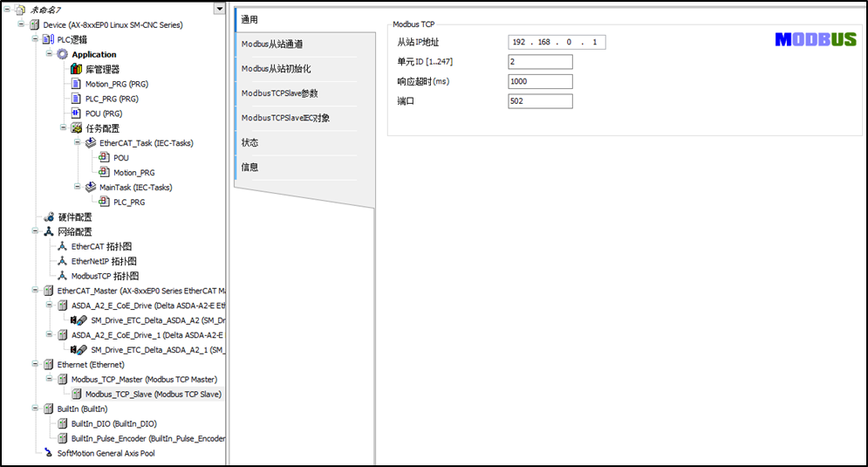
Task: Click the 响应超时 response timeout field
Action: coord(540,82)
